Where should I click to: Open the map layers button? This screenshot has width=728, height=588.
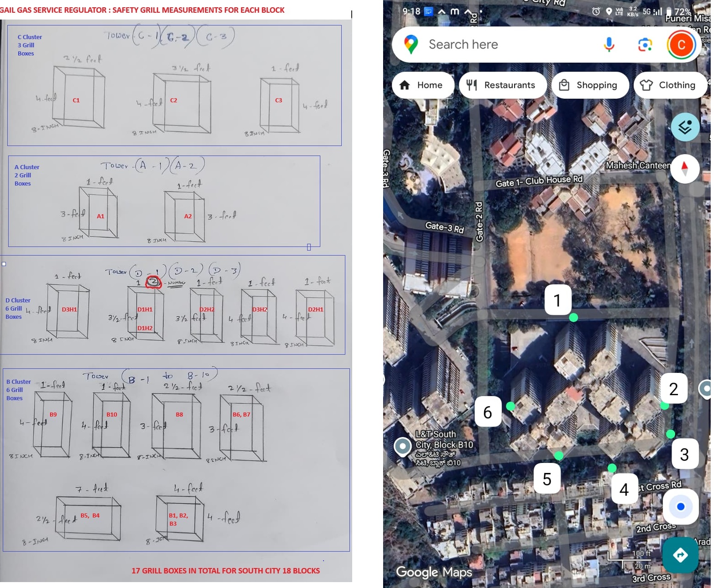point(685,127)
